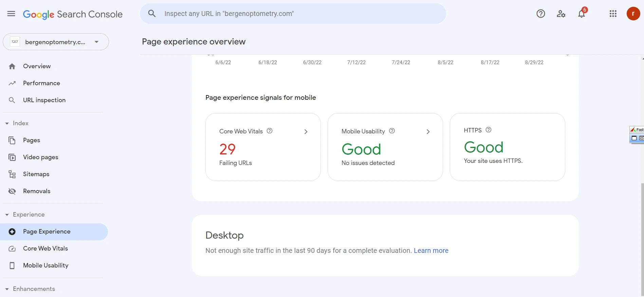
Task: Click the Core Web Vitals gauge icon
Action: pos(12,248)
